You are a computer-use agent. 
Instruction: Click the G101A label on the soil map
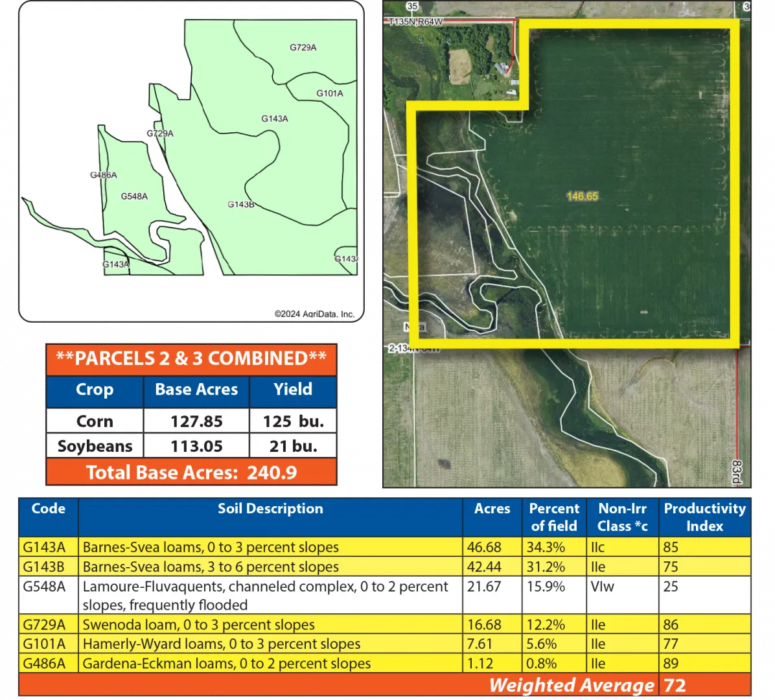coord(329,93)
